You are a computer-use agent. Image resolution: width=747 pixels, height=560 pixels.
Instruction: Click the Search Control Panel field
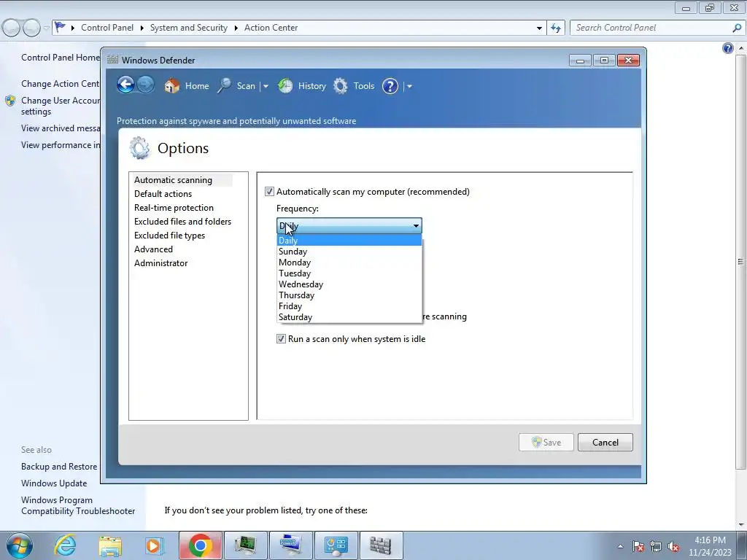coord(653,28)
